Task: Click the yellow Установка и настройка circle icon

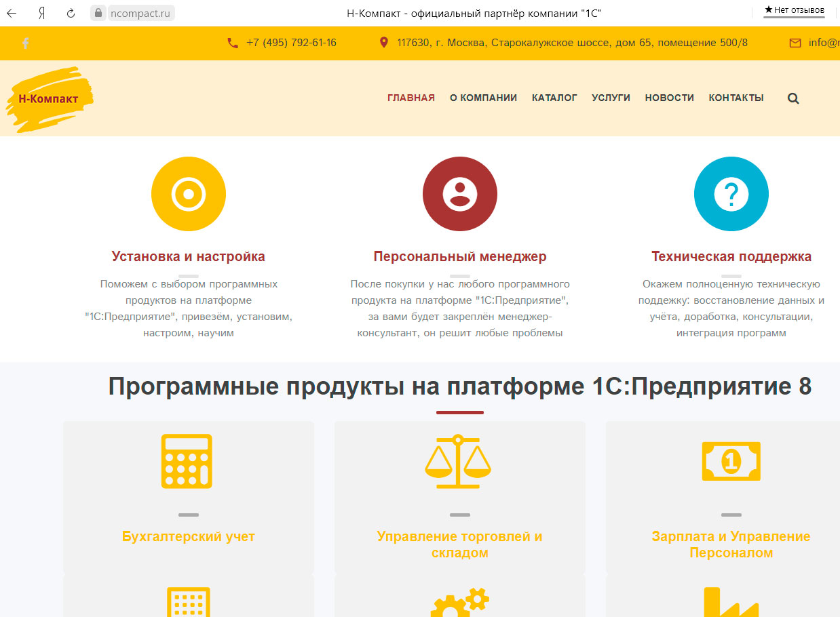Action: click(x=189, y=194)
